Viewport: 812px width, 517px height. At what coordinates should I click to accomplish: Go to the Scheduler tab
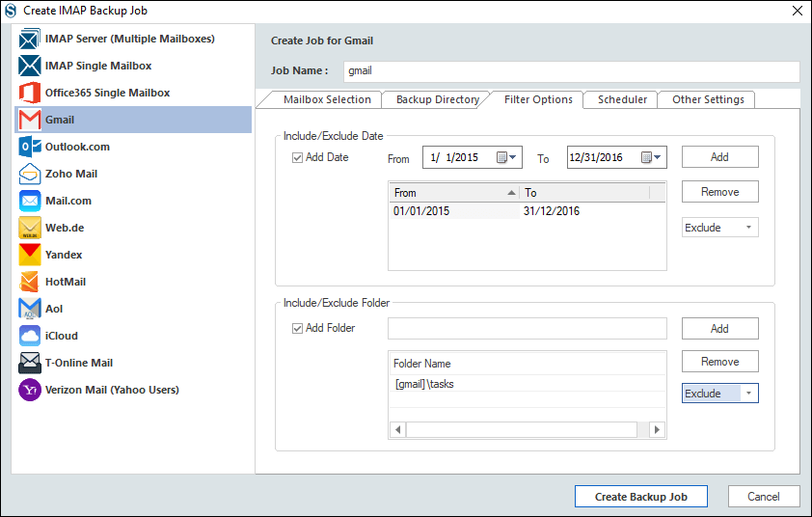tap(622, 99)
